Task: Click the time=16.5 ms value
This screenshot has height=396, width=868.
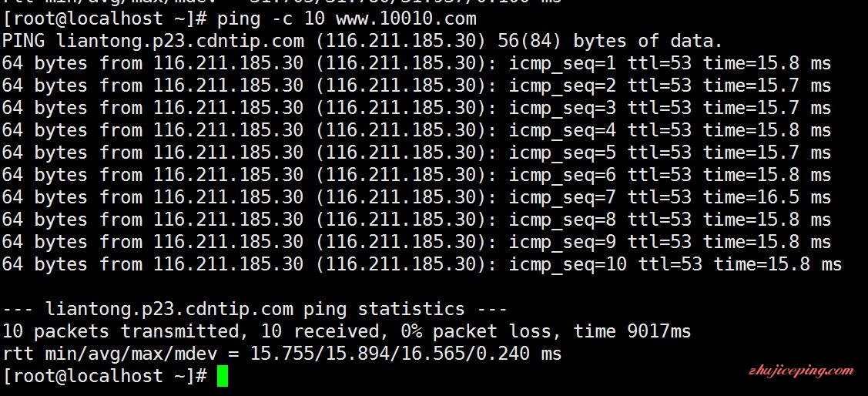Action: (767, 197)
